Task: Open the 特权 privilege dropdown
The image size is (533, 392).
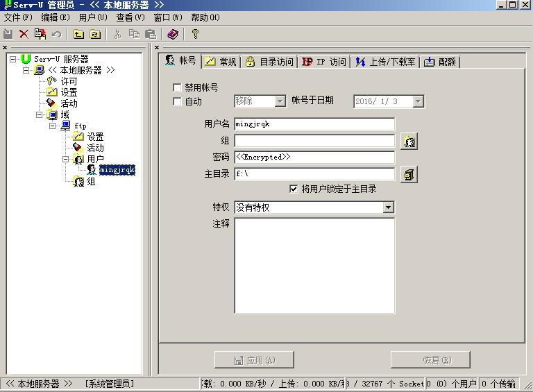Action: click(x=388, y=207)
